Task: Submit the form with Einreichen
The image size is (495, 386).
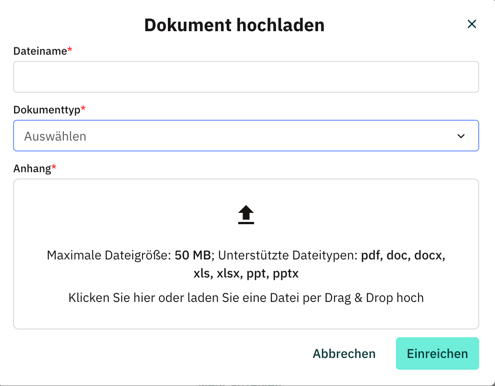Action: (x=437, y=353)
